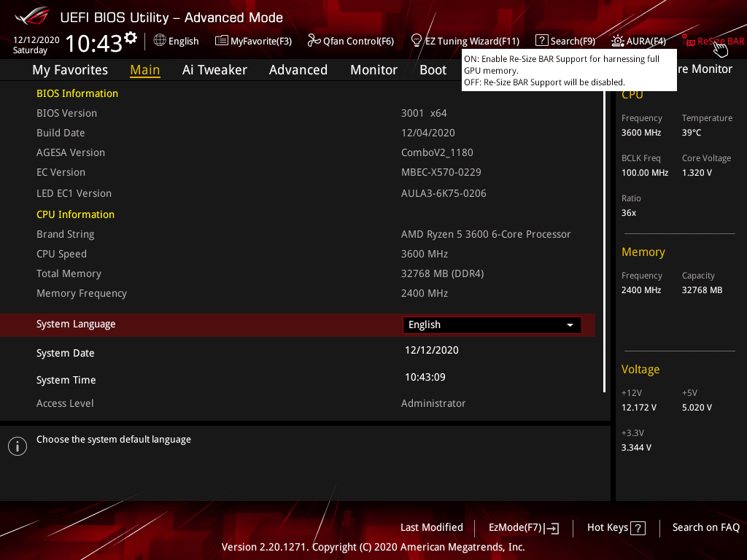This screenshot has height=560, width=747.
Task: Click the CPU Ratio value 36x
Action: click(628, 213)
